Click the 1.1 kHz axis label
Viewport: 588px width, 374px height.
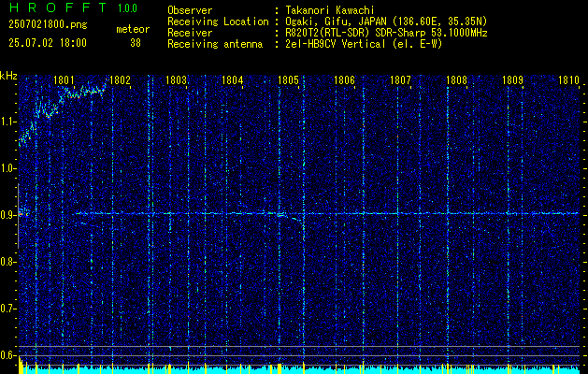(x=7, y=122)
